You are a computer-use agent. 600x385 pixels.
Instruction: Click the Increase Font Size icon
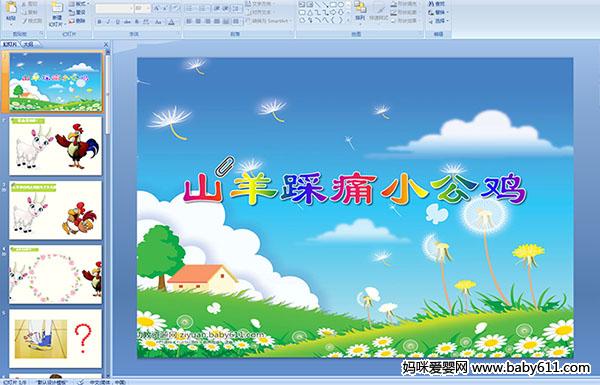(x=157, y=8)
